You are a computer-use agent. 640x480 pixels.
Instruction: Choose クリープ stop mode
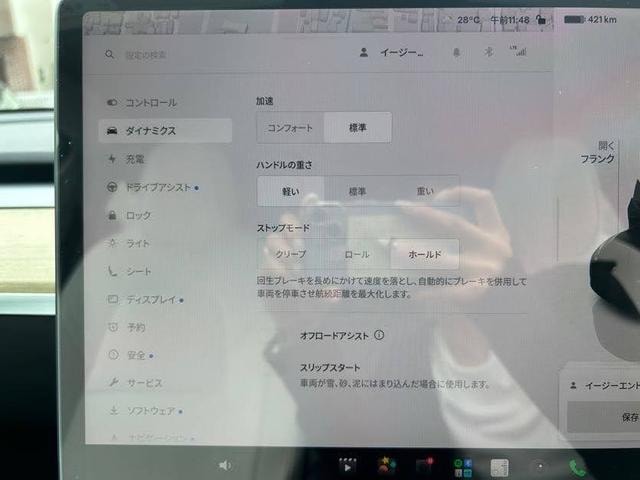pyautogui.click(x=291, y=254)
